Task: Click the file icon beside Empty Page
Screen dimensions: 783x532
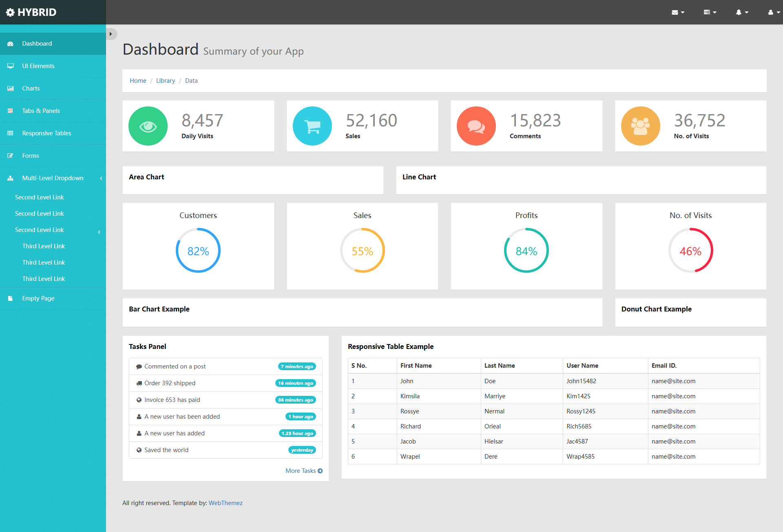Action: pos(11,298)
